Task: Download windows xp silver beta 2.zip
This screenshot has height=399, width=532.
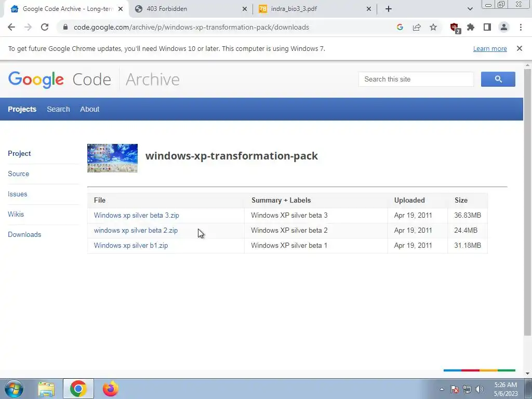Action: [x=136, y=230]
